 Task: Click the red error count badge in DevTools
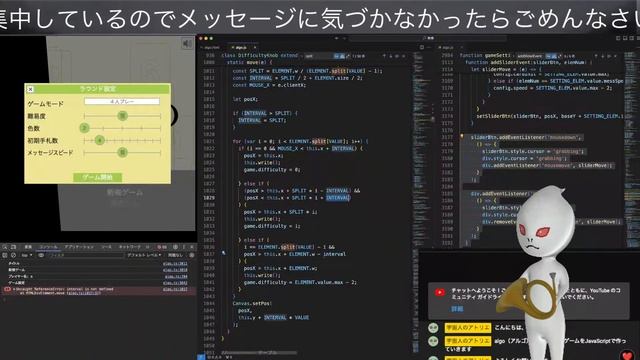pos(162,247)
